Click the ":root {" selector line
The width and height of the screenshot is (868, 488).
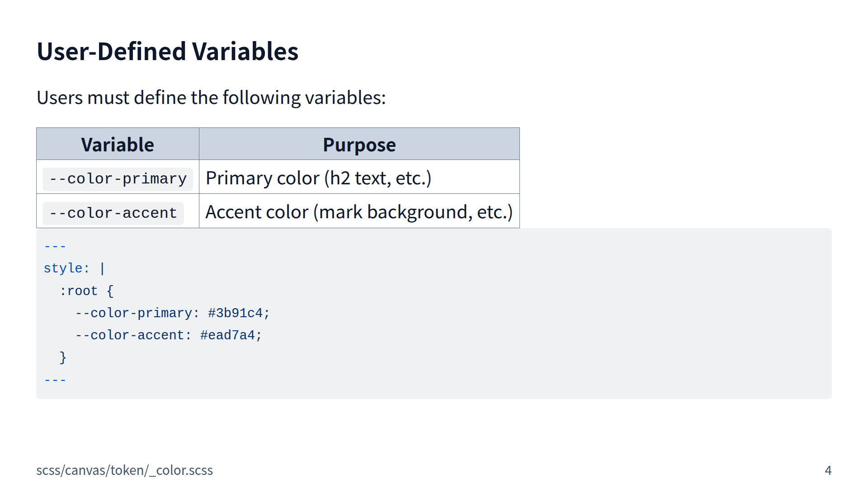pyautogui.click(x=86, y=291)
